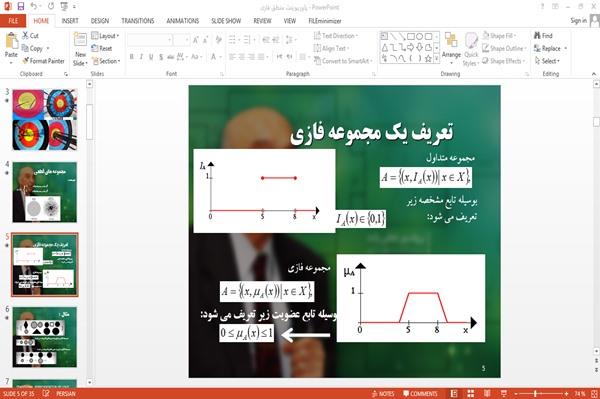Click the zoom slider handle
The width and height of the screenshot is (600, 399).
point(535,394)
